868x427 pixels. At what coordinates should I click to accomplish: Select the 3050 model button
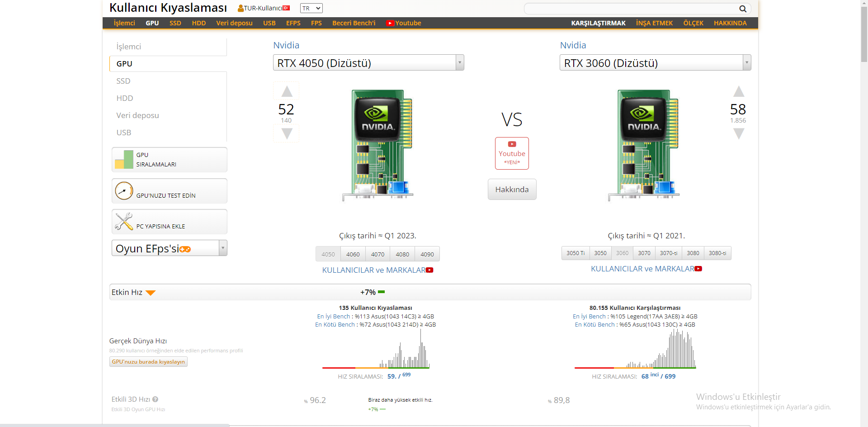(x=600, y=253)
